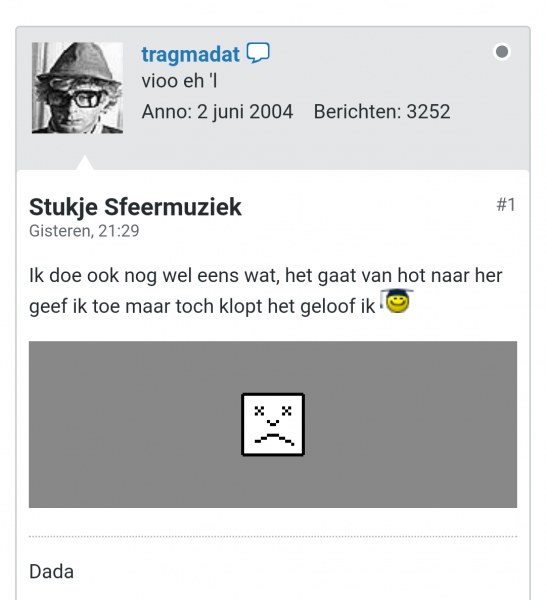
Task: Click the speech bubble icon beside tragmadat
Action: [x=258, y=53]
